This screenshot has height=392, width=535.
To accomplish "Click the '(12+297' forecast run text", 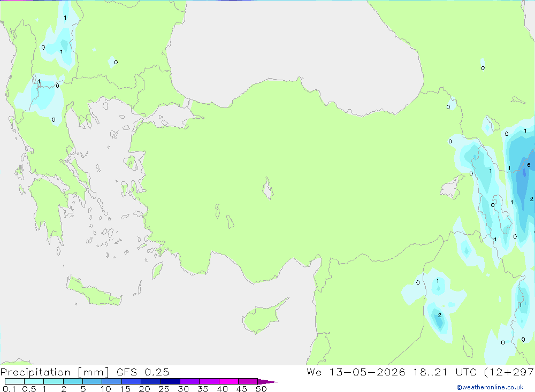I will coord(509,372).
